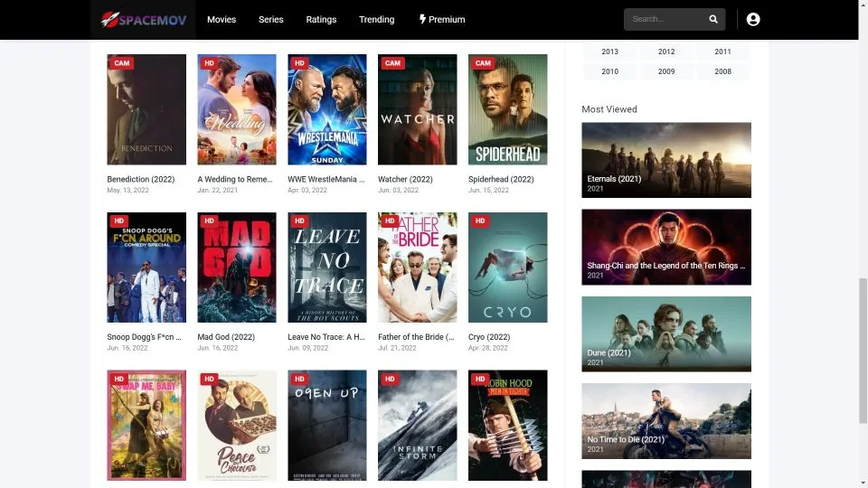Image resolution: width=868 pixels, height=488 pixels.
Task: Open the Series menu
Action: pos(270,19)
